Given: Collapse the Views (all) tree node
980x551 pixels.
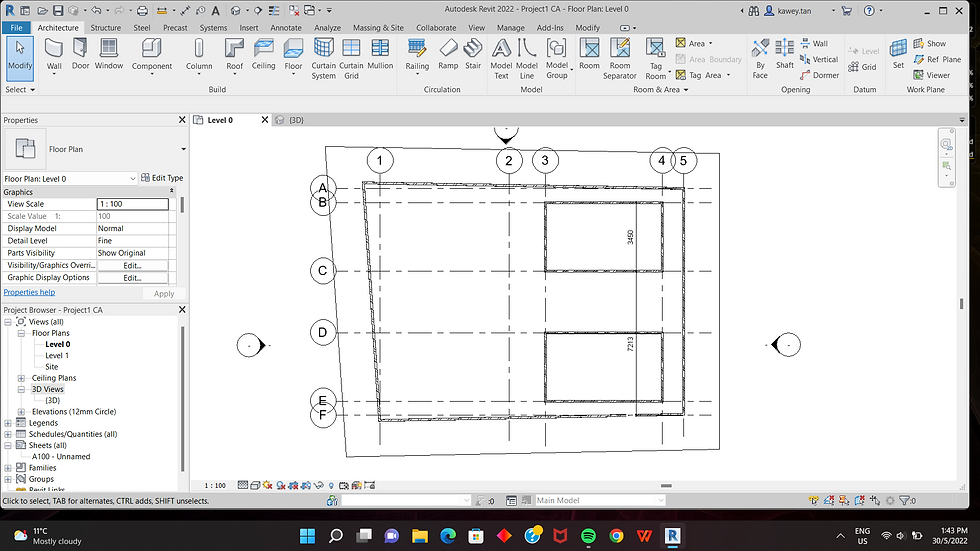Looking at the screenshot, I should coord(8,322).
